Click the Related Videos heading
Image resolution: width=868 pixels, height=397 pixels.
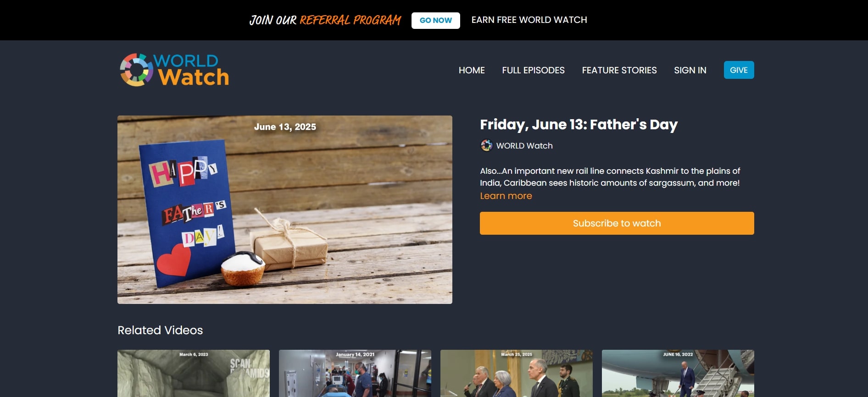(160, 330)
